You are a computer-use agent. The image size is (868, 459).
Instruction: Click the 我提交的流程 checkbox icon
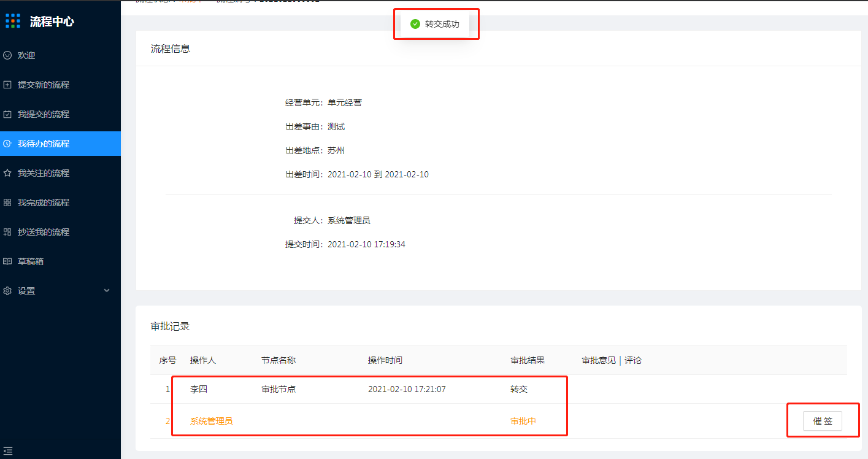(x=7, y=114)
